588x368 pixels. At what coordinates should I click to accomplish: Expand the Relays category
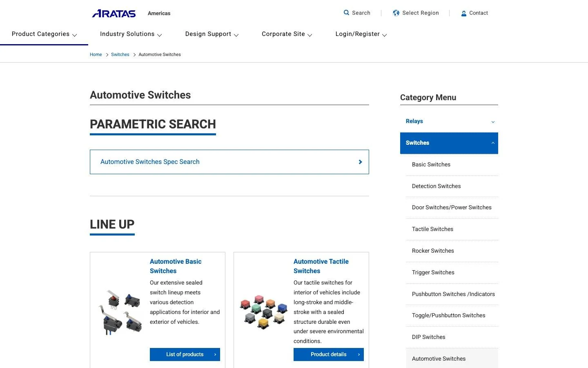coord(449,121)
